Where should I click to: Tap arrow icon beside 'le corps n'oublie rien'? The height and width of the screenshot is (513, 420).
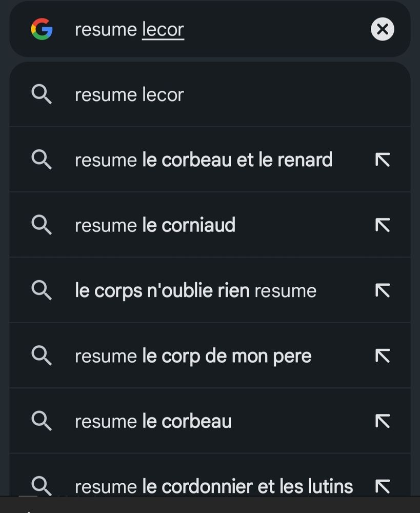coord(383,290)
